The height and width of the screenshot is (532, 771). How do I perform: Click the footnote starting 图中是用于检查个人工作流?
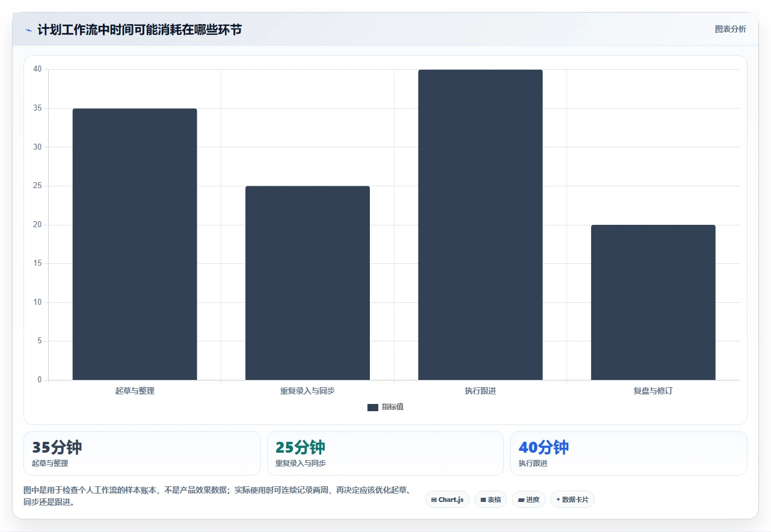coord(218,497)
